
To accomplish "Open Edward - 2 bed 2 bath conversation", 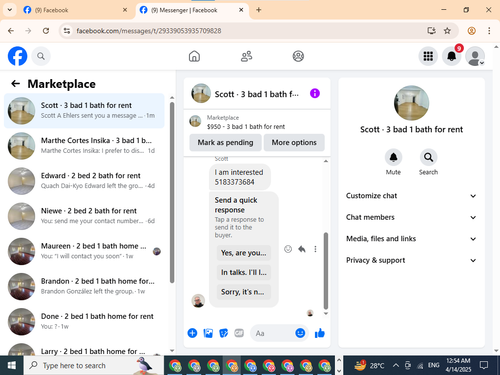I will (84, 181).
